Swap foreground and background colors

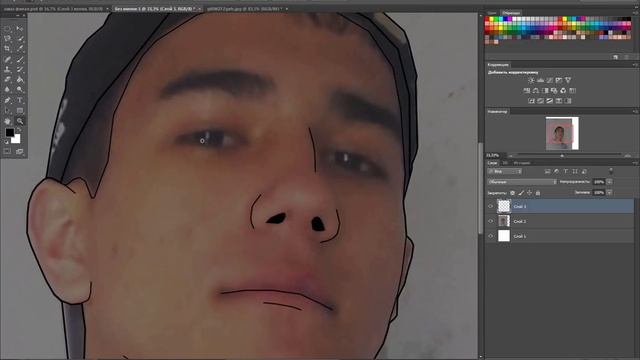(x=19, y=130)
